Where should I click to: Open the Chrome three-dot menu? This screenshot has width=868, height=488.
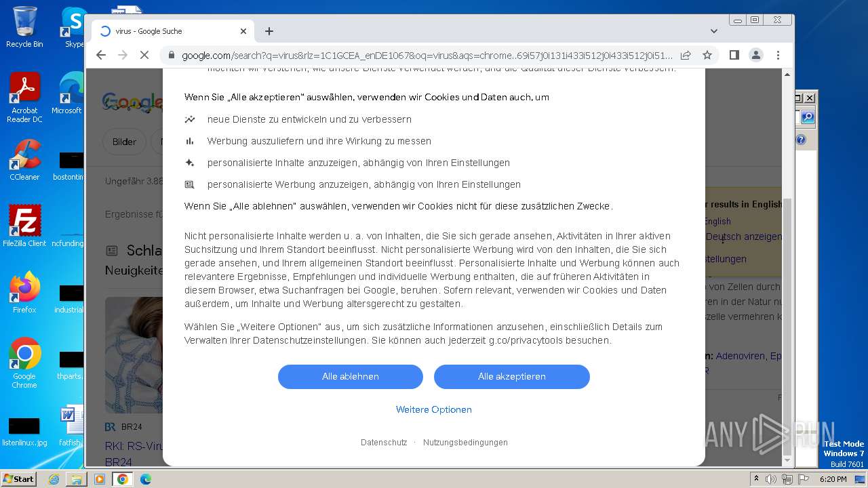tap(778, 55)
